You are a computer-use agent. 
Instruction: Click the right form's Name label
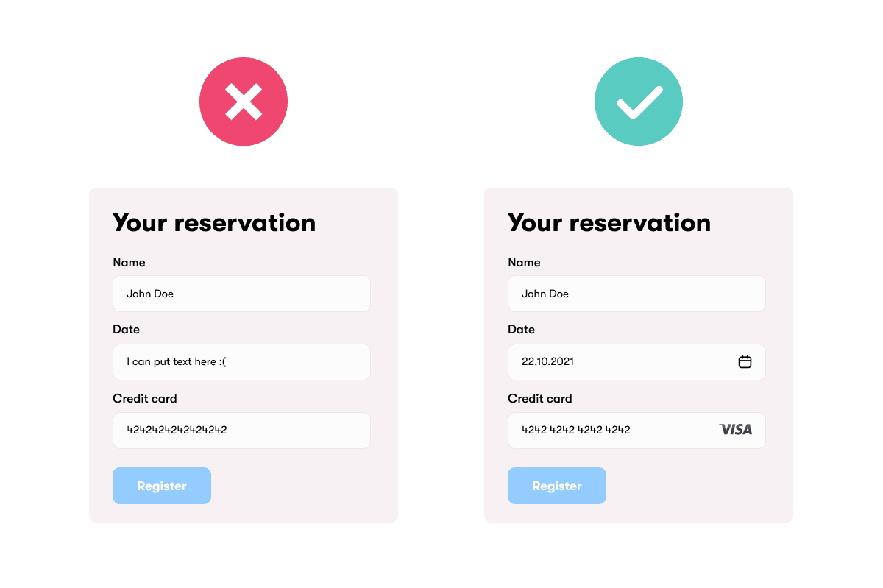coord(525,263)
